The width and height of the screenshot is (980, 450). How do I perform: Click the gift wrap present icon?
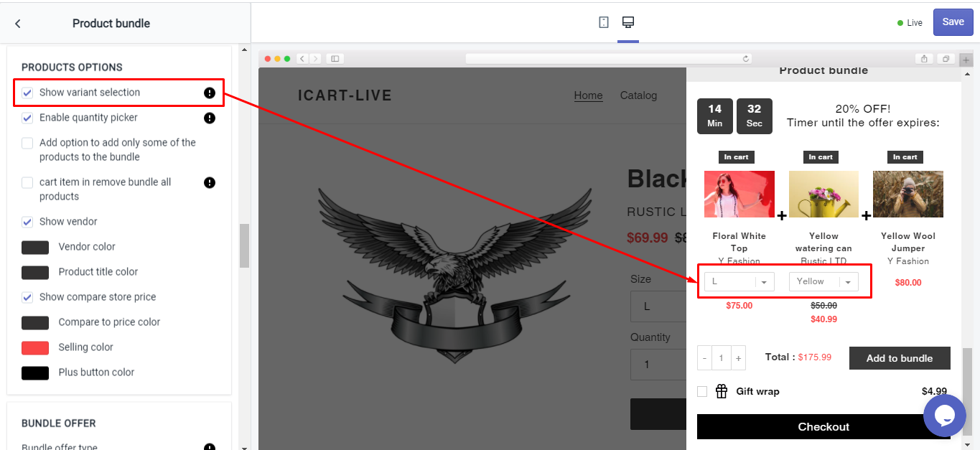coord(722,391)
